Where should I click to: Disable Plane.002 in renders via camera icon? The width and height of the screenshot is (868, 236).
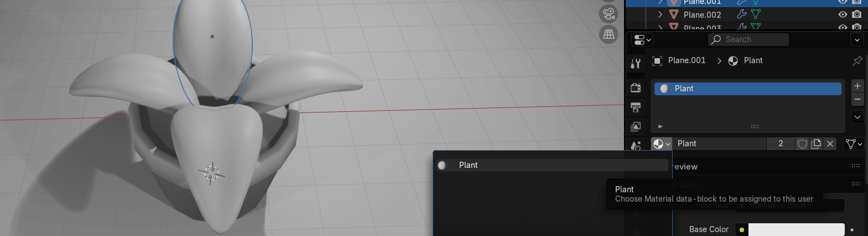tap(856, 15)
